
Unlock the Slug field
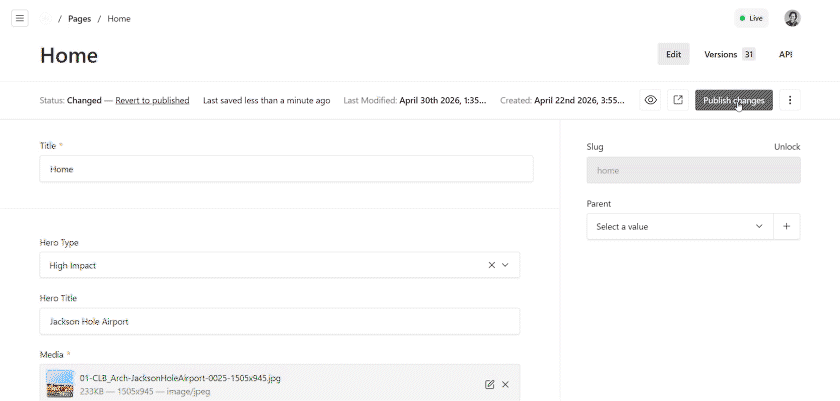click(x=787, y=147)
